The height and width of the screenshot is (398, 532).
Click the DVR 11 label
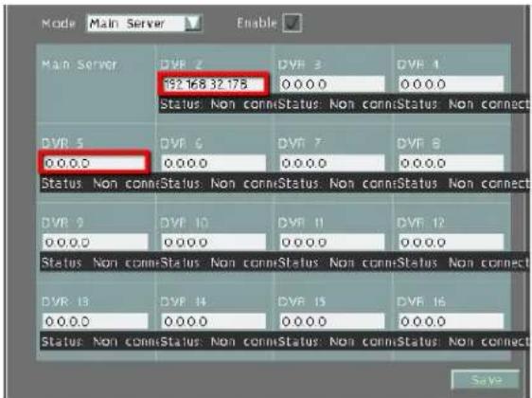click(301, 223)
